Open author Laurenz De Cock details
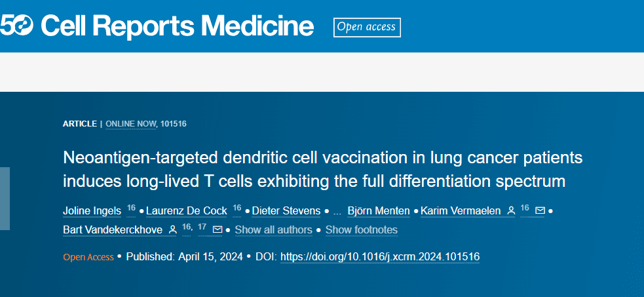The image size is (644, 297). tap(186, 210)
